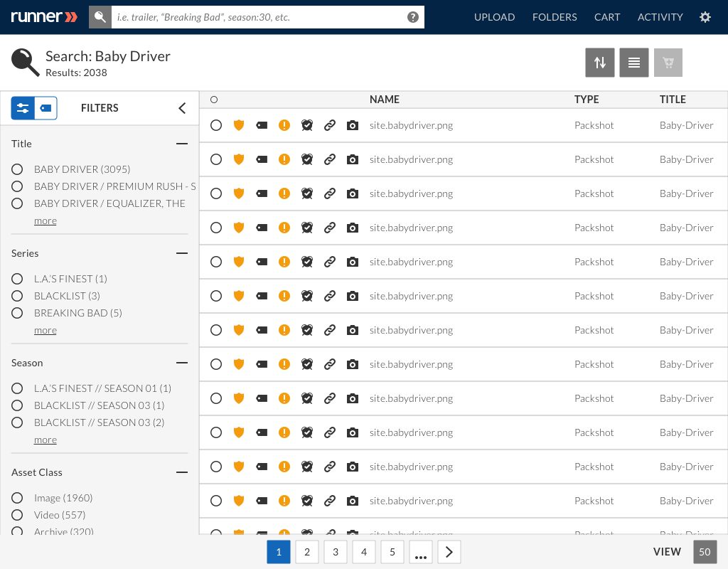Select the filter sliders toggle
728x569 pixels.
click(x=23, y=108)
